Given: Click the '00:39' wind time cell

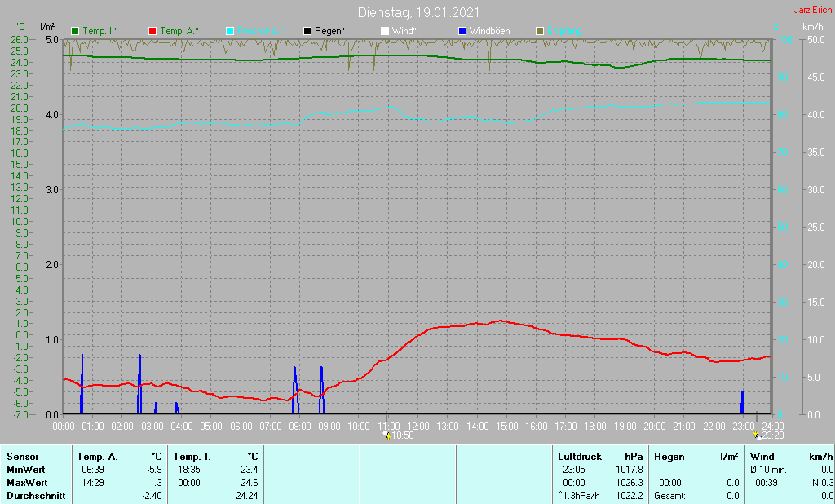Looking at the screenshot, I should coord(767,483).
